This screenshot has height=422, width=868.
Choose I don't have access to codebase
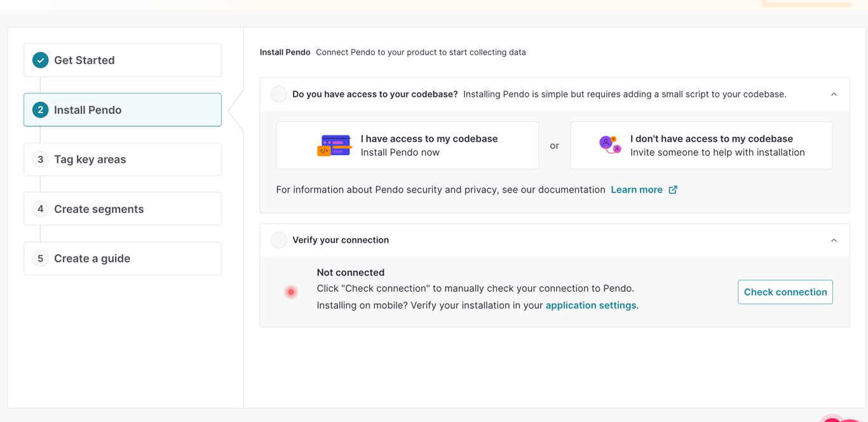(701, 146)
